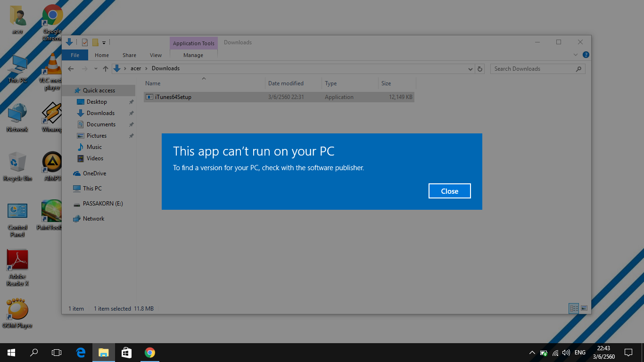Image resolution: width=644 pixels, height=362 pixels.
Task: Launch Microsoft Edge from the taskbar
Action: pyautogui.click(x=81, y=353)
